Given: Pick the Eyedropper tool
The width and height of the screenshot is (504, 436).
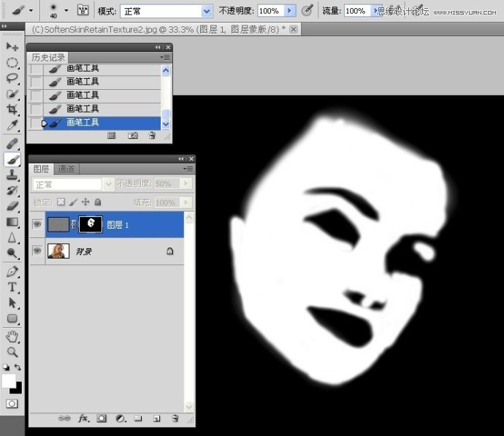Looking at the screenshot, I should (12, 126).
